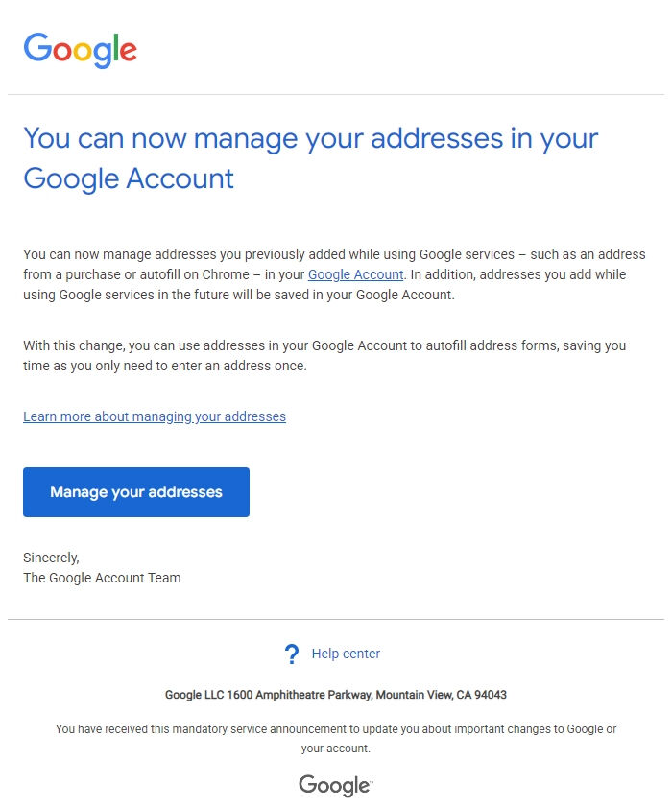The height and width of the screenshot is (808, 672).
Task: Click the blue question mark above Help center
Action: click(x=291, y=654)
